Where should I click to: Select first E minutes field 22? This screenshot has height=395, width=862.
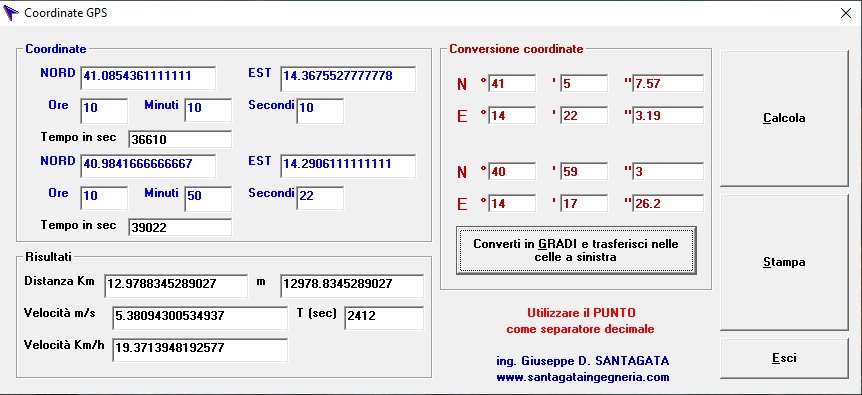pos(584,115)
